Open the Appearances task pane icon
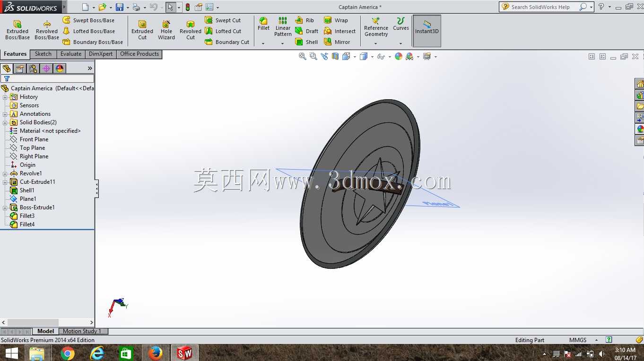Viewport: 644px width, 361px height. point(640,129)
